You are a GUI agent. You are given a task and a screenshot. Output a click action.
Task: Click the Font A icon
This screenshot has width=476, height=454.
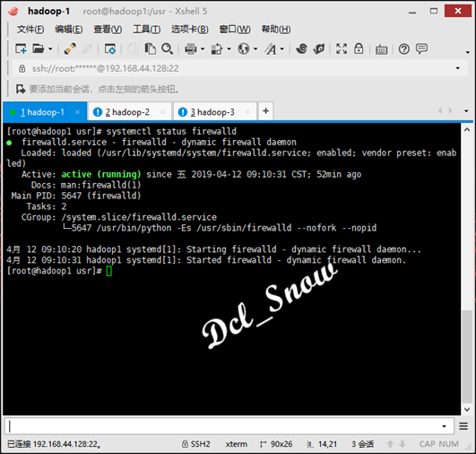coord(271,48)
